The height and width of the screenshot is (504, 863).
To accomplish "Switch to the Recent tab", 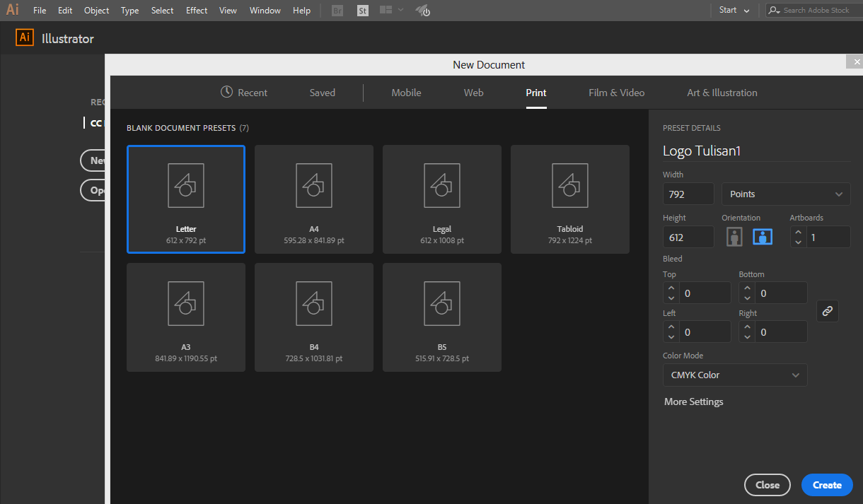I will [x=244, y=93].
